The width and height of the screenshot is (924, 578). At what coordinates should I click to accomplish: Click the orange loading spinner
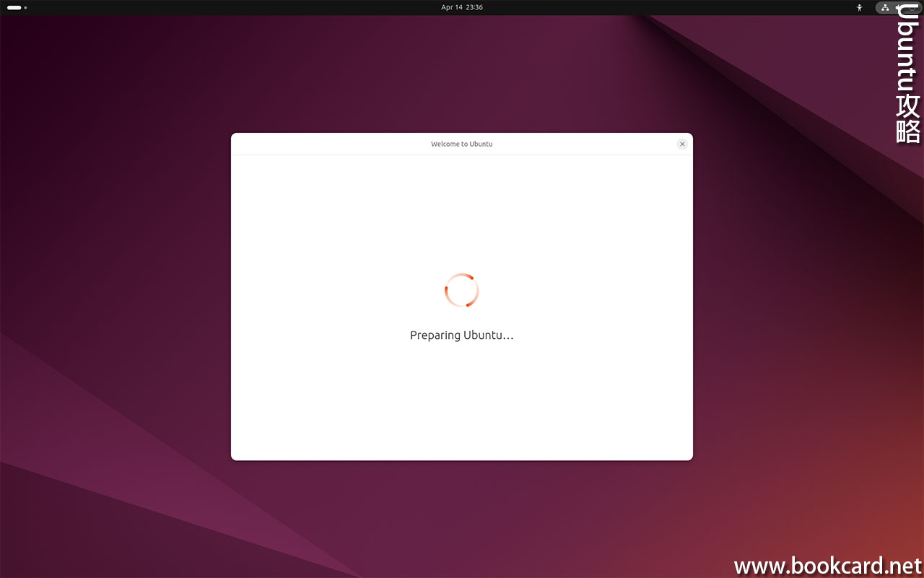coord(461,290)
